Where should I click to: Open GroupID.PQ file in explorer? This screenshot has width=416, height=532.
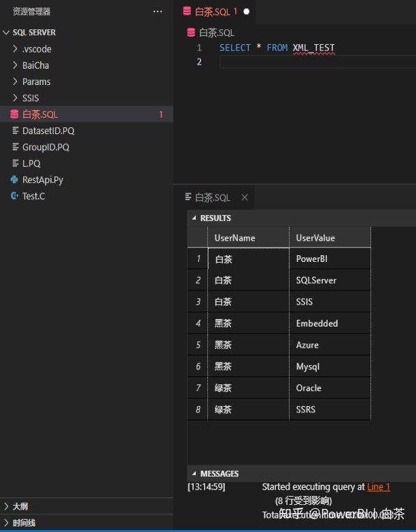click(46, 147)
